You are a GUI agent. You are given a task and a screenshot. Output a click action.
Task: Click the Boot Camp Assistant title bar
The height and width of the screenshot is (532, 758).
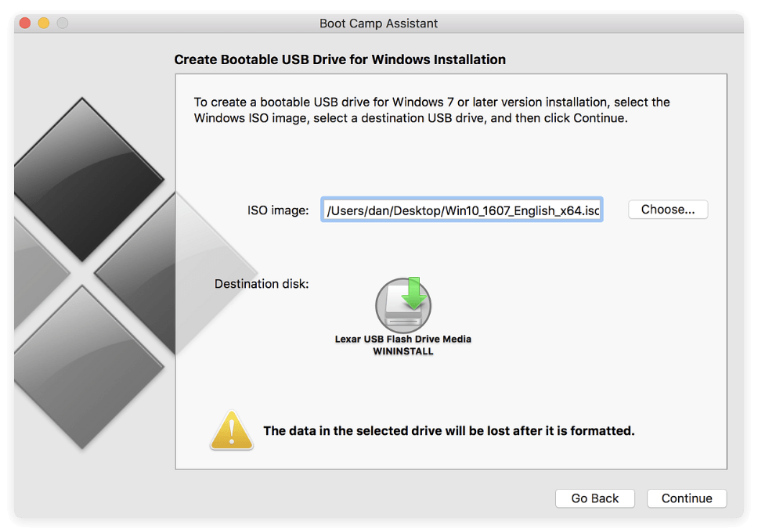tap(379, 23)
